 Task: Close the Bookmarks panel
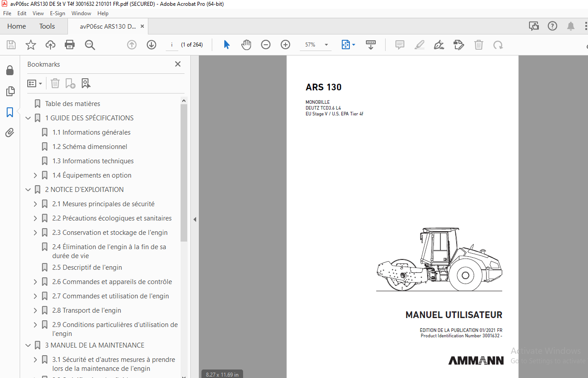pyautogui.click(x=177, y=64)
